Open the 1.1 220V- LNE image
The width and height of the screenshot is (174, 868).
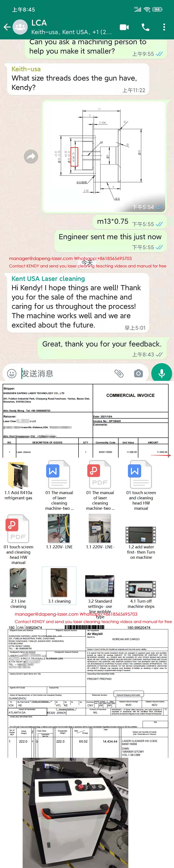[x=59, y=532]
